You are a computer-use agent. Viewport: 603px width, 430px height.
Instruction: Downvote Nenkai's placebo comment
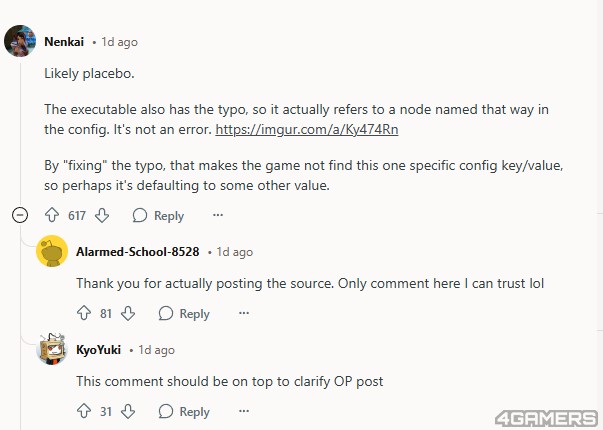pyautogui.click(x=102, y=215)
